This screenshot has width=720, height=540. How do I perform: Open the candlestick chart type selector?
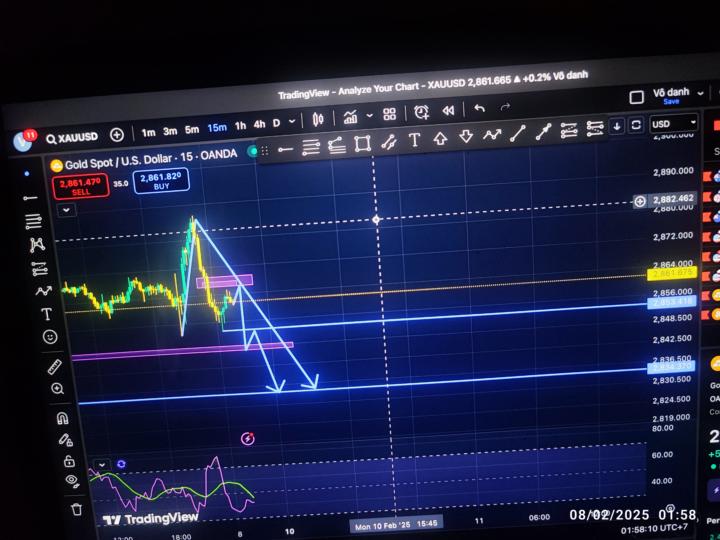pyautogui.click(x=317, y=119)
